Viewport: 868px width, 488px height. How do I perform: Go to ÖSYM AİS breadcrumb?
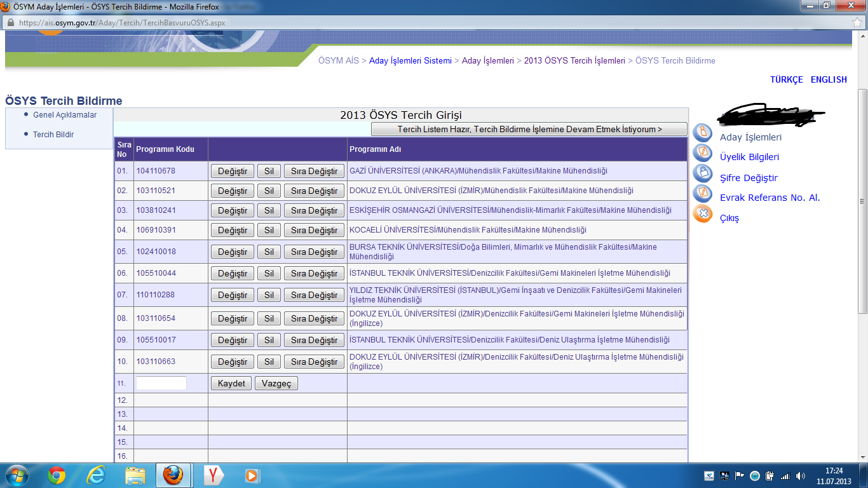pyautogui.click(x=339, y=61)
